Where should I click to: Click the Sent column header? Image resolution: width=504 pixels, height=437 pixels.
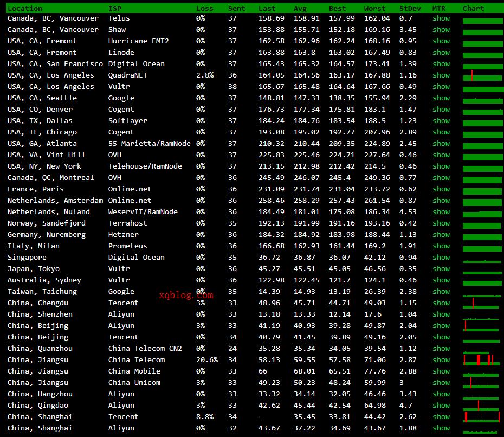coord(237,8)
